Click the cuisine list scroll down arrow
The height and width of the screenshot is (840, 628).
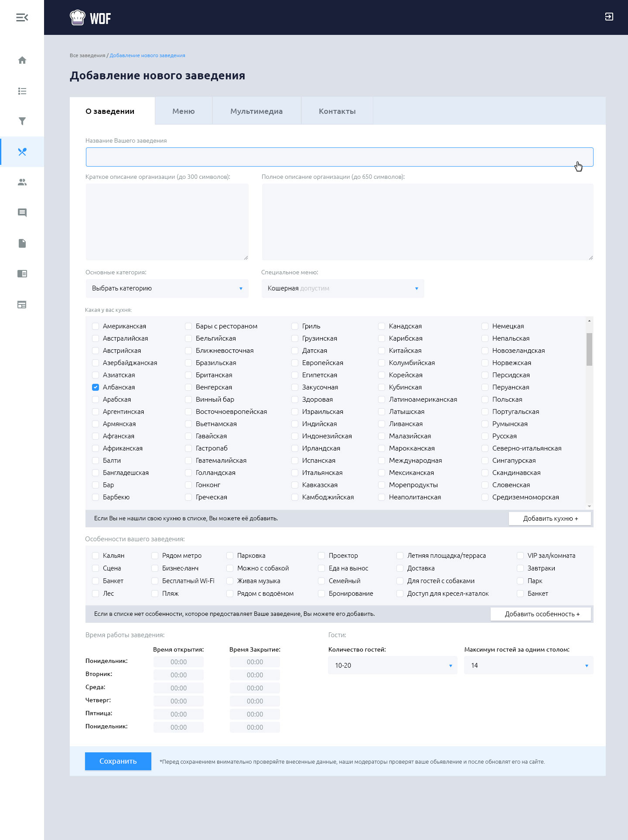pos(589,506)
